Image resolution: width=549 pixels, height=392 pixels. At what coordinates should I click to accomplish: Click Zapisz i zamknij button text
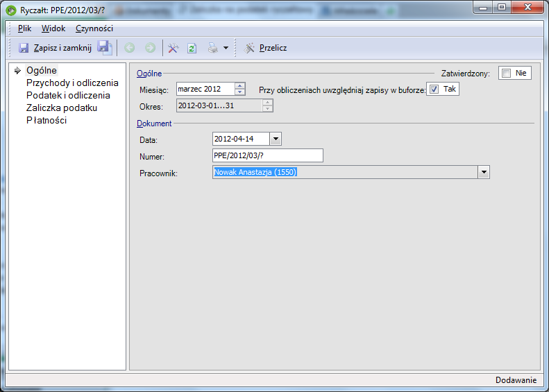tap(62, 48)
